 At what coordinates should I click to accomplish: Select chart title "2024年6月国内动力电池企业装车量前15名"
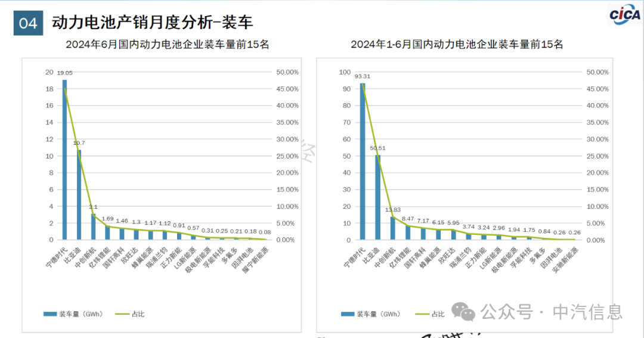tap(168, 44)
